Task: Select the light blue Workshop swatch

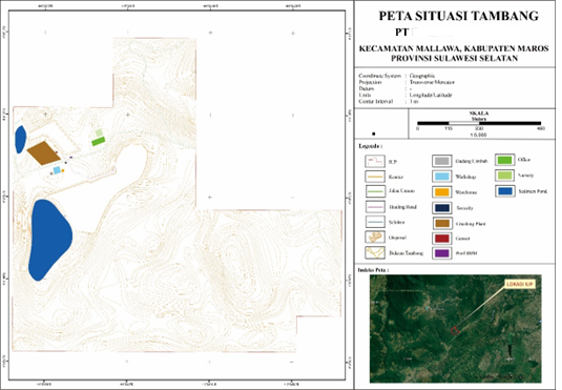Action: (442, 176)
